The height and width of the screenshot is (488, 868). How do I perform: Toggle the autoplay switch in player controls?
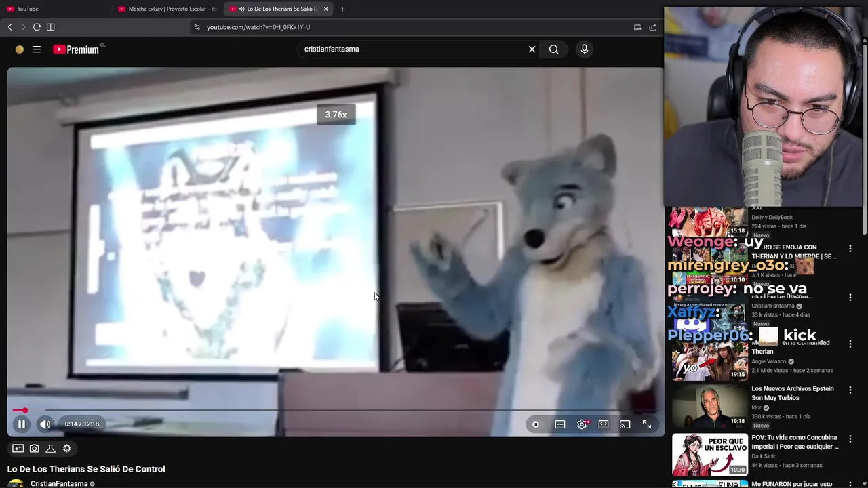[x=536, y=424]
